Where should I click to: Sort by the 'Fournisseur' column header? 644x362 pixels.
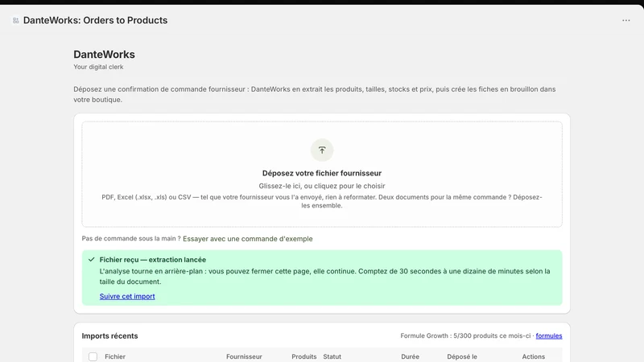[244, 356]
